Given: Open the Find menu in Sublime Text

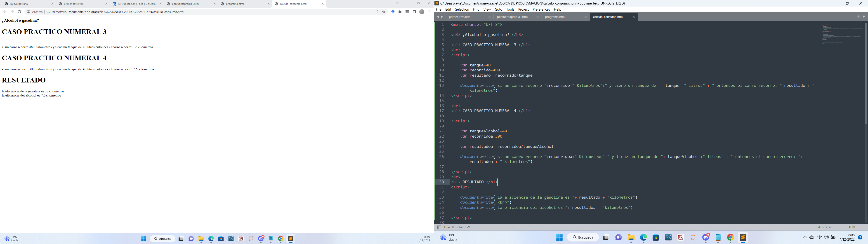Looking at the screenshot, I should pos(476,9).
